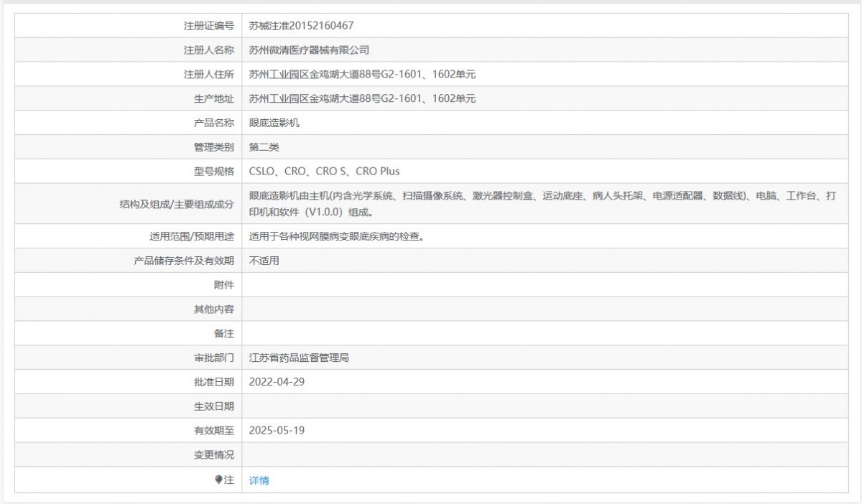Click the 变更情况 label
This screenshot has height=504, width=862.
point(214,455)
